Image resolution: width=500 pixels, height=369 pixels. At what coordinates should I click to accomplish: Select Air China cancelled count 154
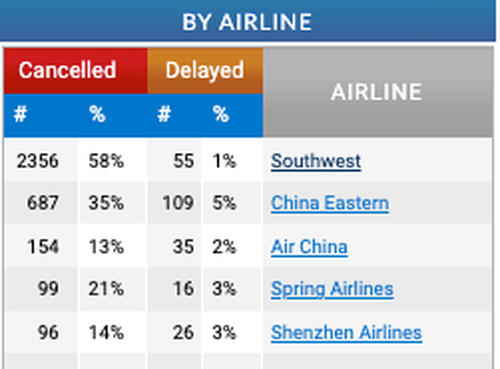[41, 247]
